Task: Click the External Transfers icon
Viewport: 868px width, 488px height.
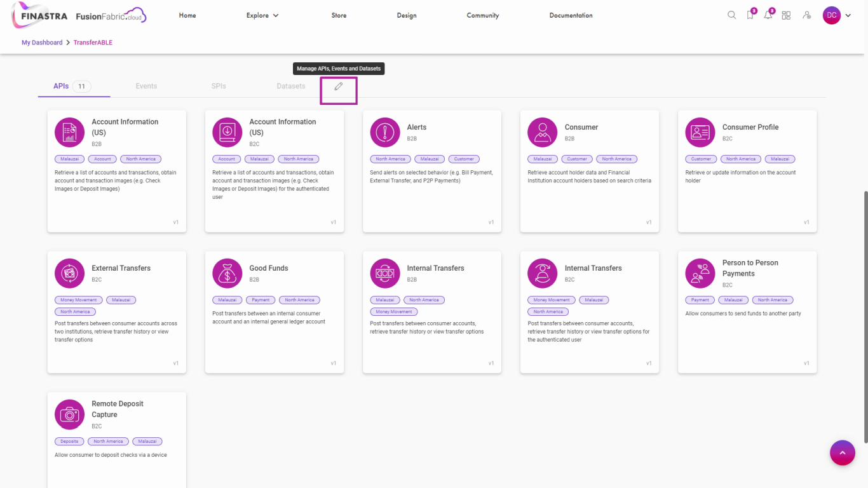Action: (x=70, y=273)
